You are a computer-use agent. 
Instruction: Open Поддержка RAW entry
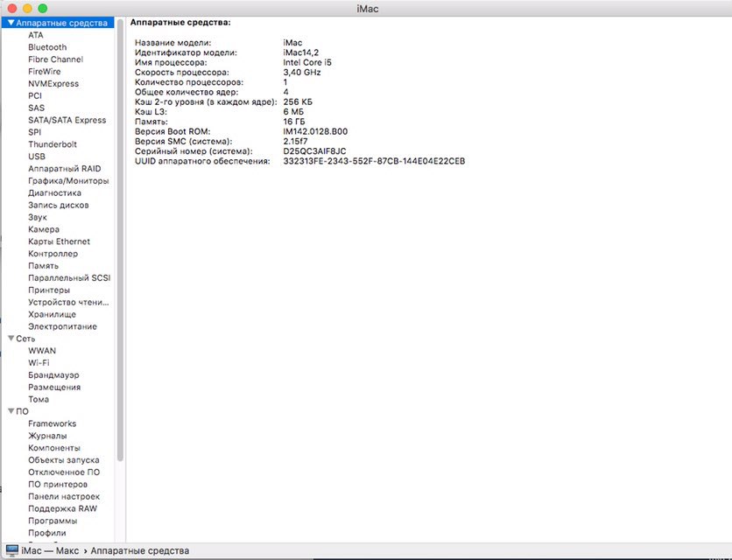tap(62, 508)
